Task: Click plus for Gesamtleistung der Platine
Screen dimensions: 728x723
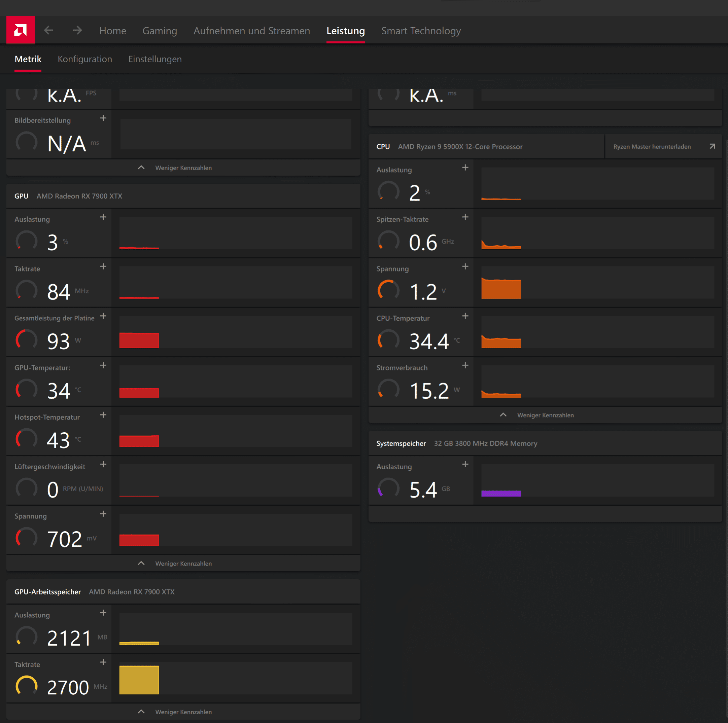Action: (x=103, y=316)
